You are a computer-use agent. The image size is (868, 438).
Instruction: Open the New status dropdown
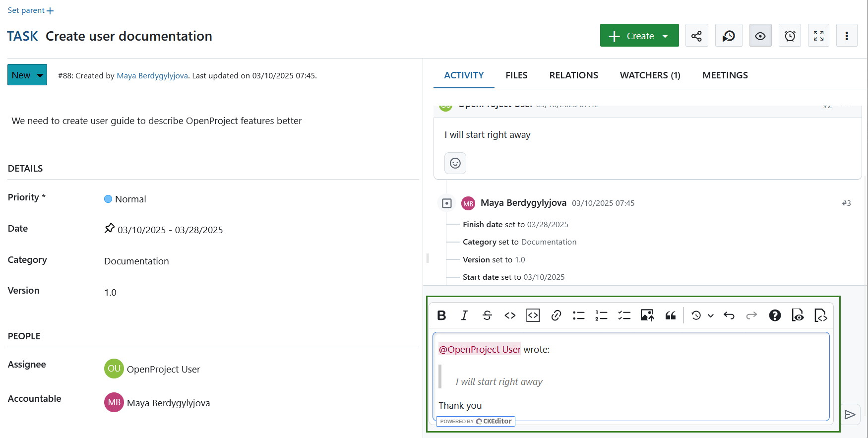(27, 75)
